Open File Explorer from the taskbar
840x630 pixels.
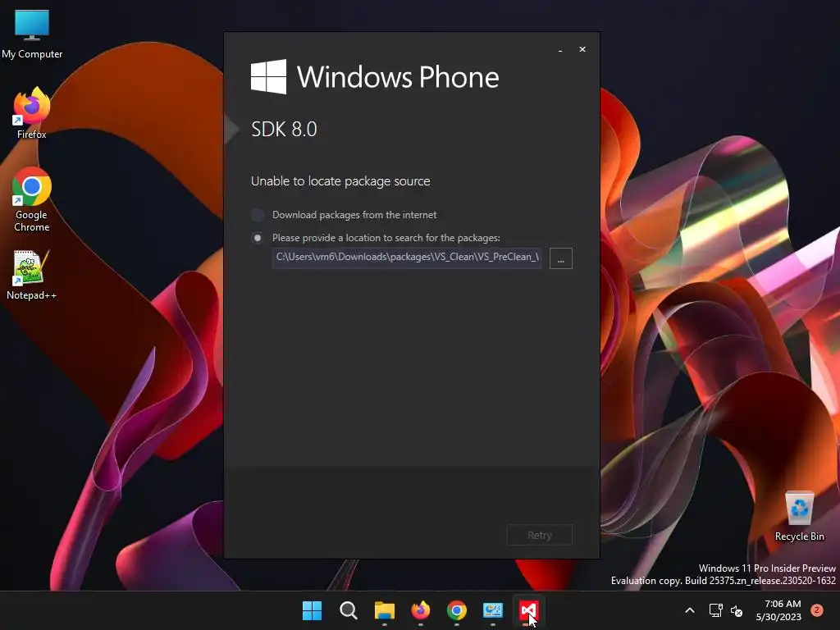(x=385, y=610)
